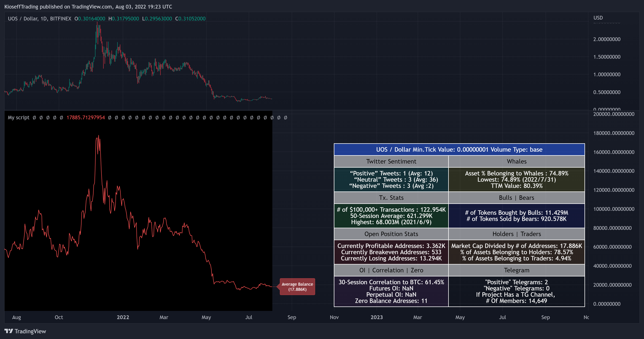This screenshot has width=644, height=339.
Task: Click the 2.00000000 price axis label
Action: [607, 39]
